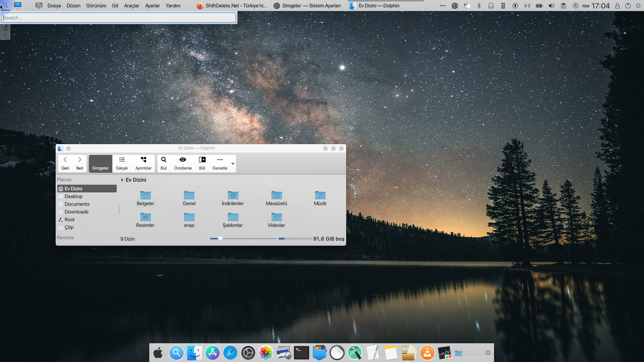Click the volume icon in system tray
Image resolution: width=644 pixels, height=362 pixels.
551,6
